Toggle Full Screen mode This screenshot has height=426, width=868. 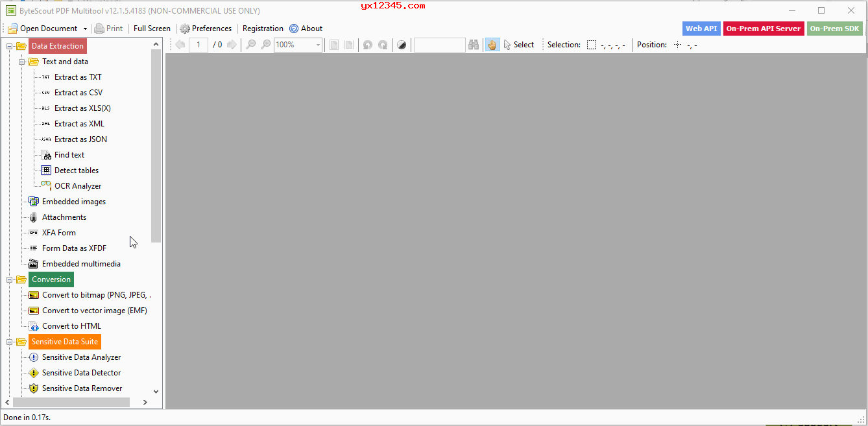point(151,28)
